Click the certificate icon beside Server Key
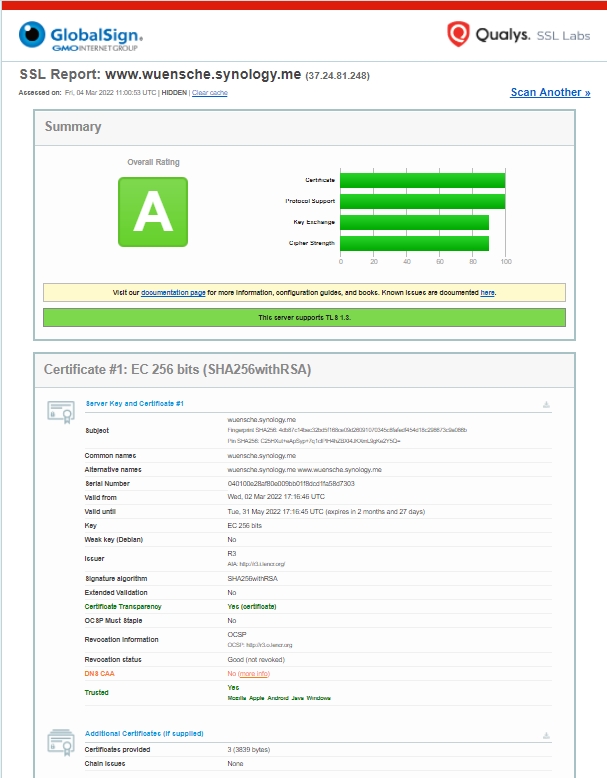 click(61, 412)
